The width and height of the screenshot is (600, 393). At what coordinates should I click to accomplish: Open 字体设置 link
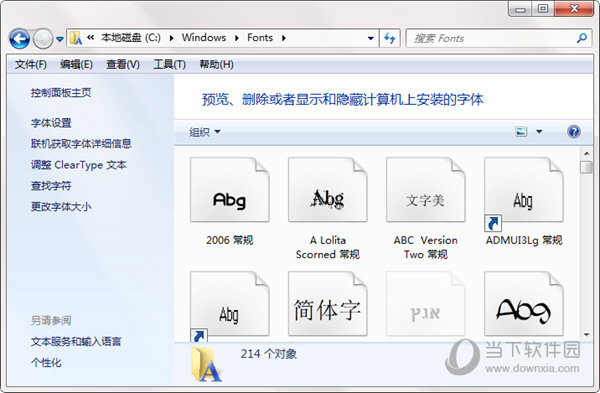click(x=51, y=123)
